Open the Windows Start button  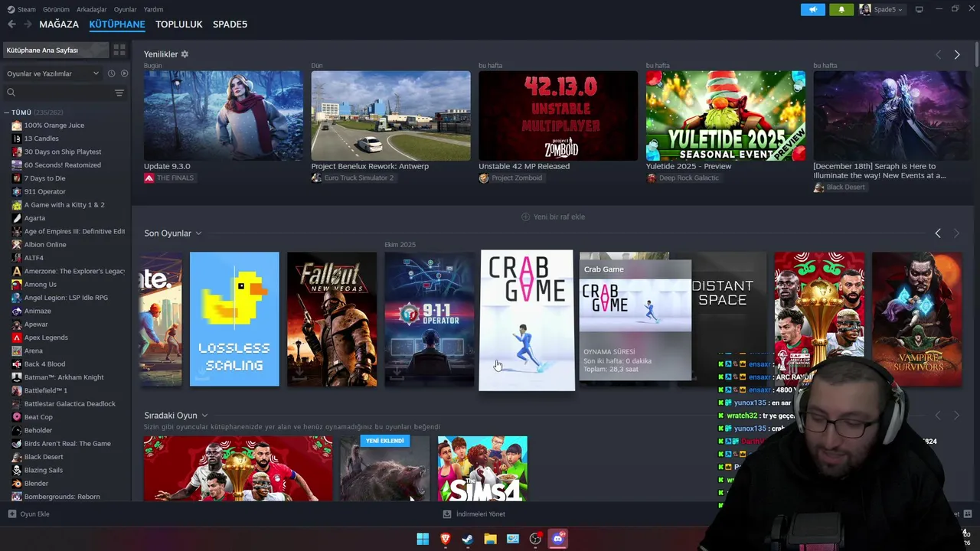point(423,539)
